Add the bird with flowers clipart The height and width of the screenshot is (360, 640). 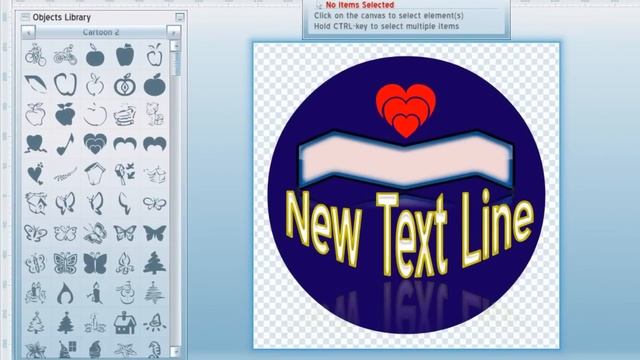(125, 174)
